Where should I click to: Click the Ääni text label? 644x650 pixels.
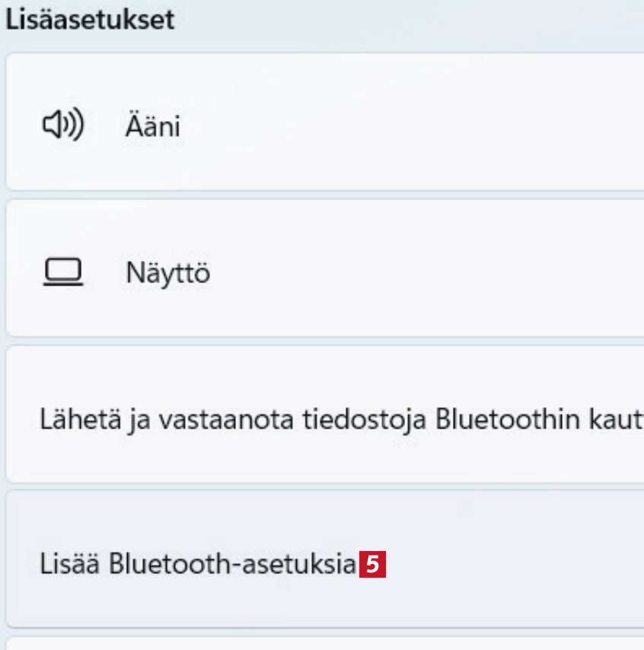[152, 126]
